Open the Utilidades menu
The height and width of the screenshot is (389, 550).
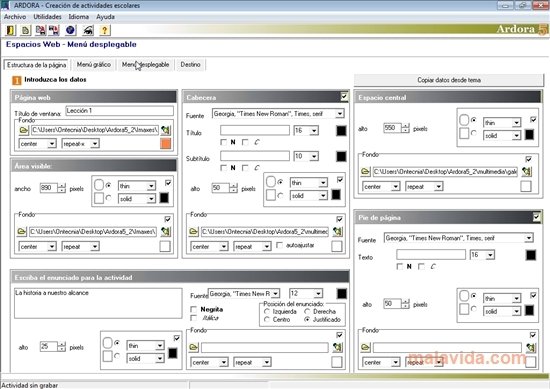pyautogui.click(x=47, y=16)
